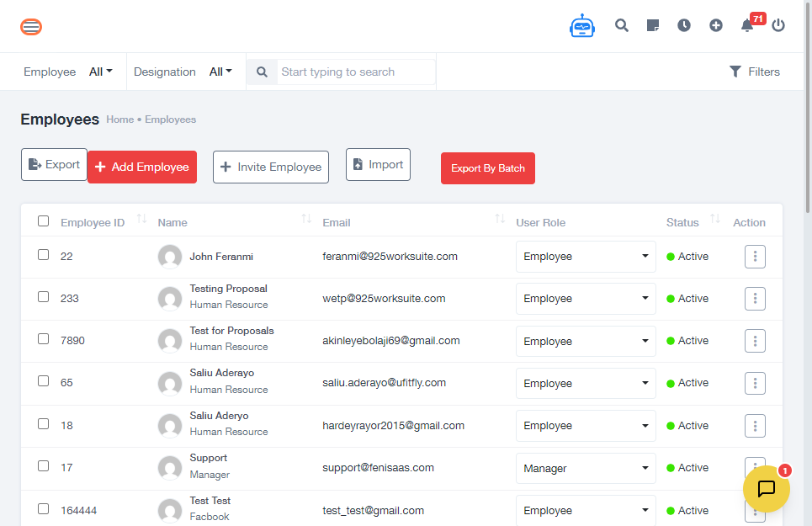This screenshot has height=526, width=812.
Task: Open the clock timer icon
Action: click(x=684, y=25)
